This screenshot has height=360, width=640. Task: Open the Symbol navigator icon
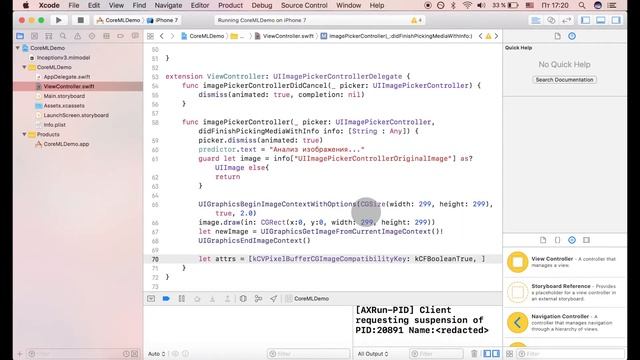coord(49,36)
